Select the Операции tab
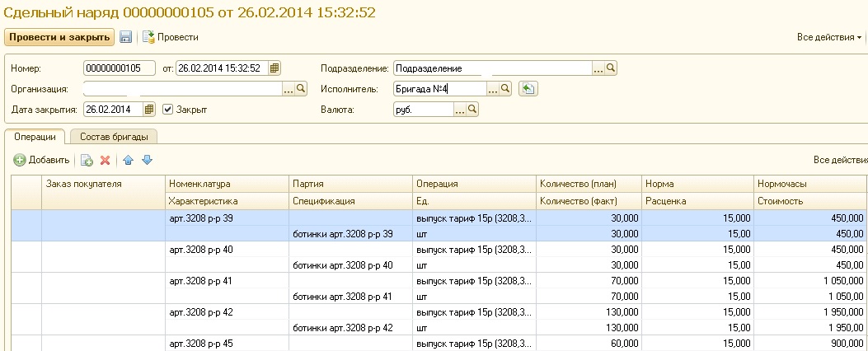 (35, 137)
